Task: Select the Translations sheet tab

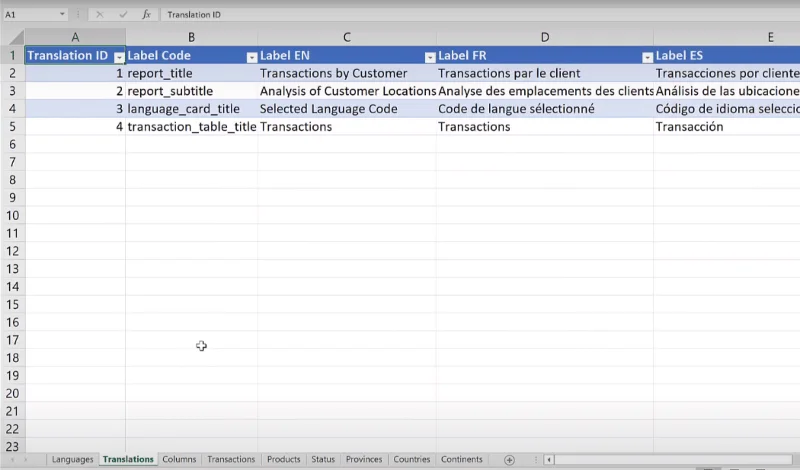Action: tap(128, 459)
